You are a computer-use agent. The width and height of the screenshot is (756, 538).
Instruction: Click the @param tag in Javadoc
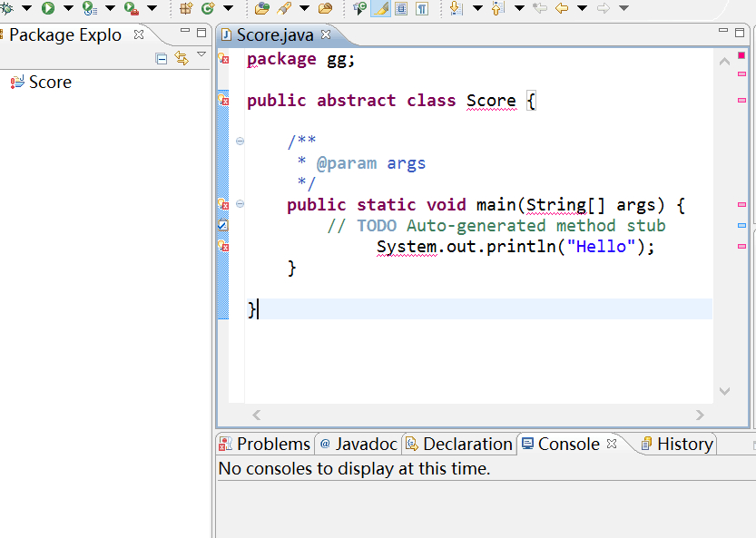(x=346, y=163)
